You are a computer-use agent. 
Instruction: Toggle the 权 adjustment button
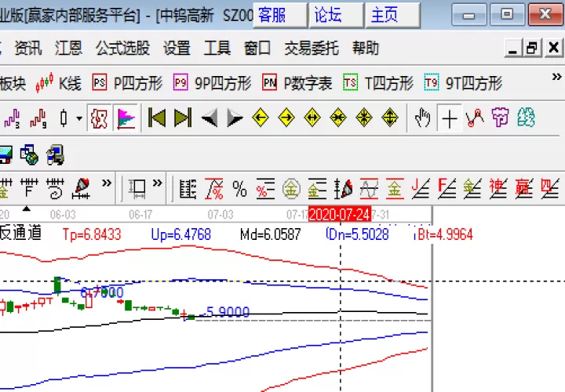[x=100, y=118]
